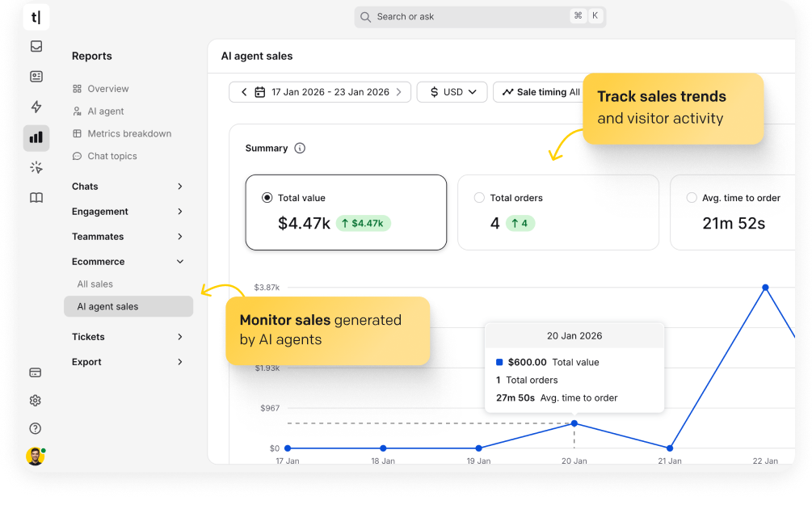Viewport: 812px width, 509px height.
Task: Open the knowledge base book icon
Action: [x=36, y=197]
